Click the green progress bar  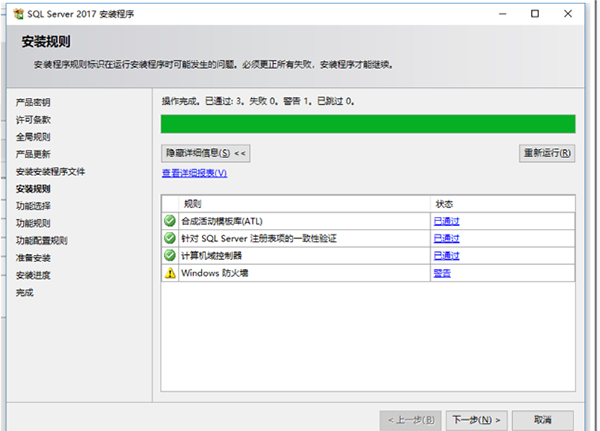368,124
